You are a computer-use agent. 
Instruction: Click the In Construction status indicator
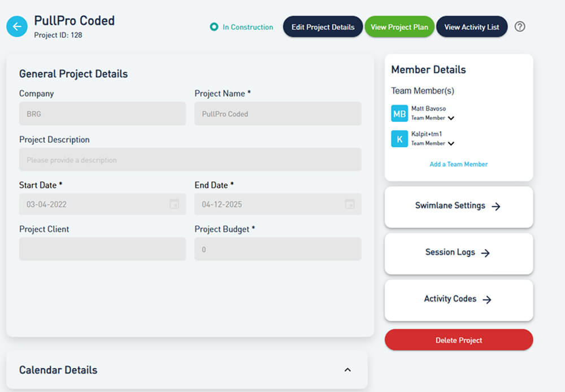click(x=241, y=27)
